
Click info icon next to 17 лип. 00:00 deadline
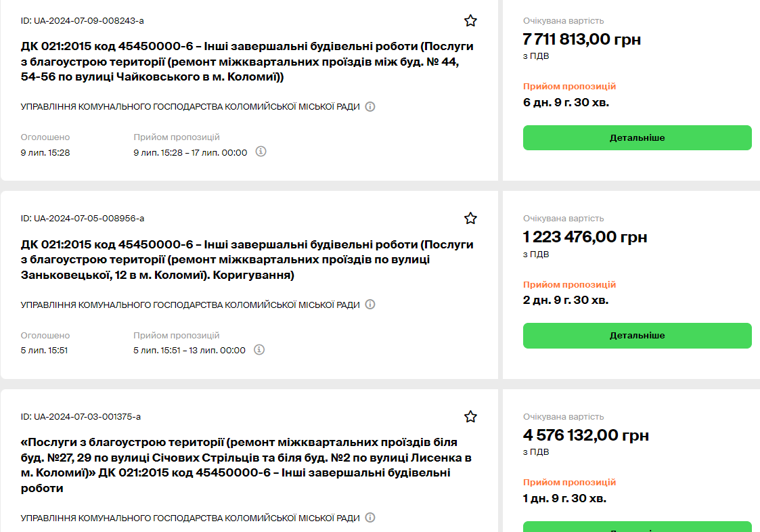(261, 152)
